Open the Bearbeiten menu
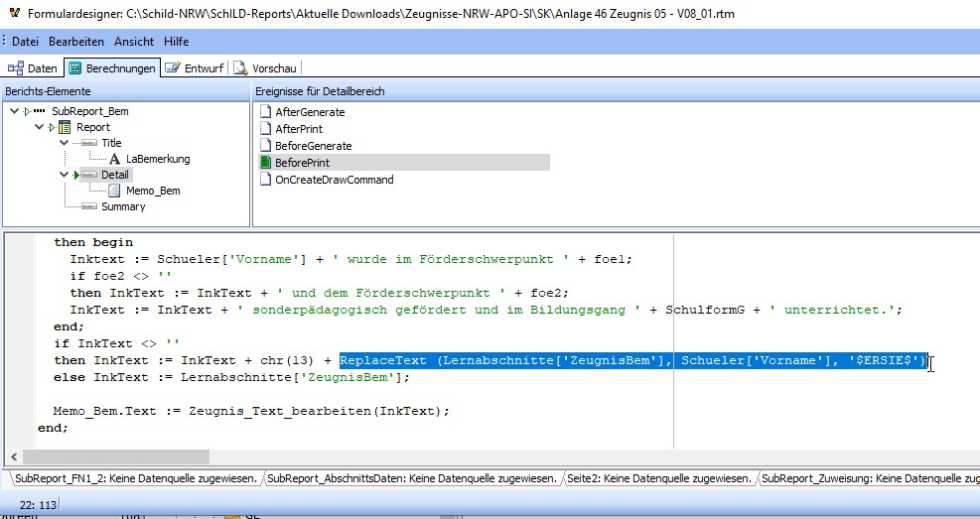Viewport: 980px width, 519px height. click(76, 42)
